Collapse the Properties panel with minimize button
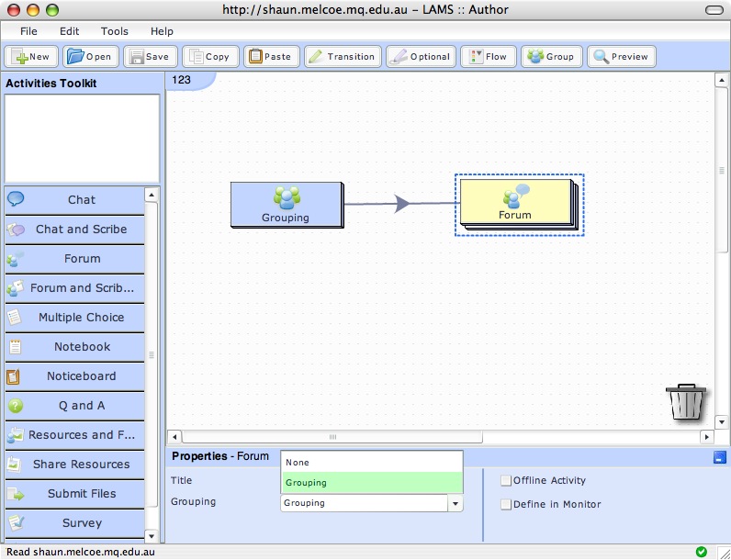 (718, 456)
